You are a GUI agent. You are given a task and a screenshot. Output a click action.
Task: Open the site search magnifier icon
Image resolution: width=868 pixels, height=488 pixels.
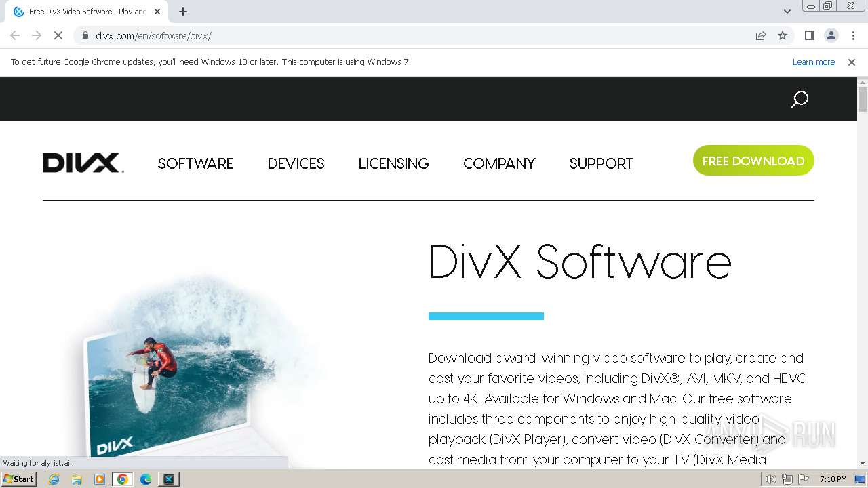point(800,100)
